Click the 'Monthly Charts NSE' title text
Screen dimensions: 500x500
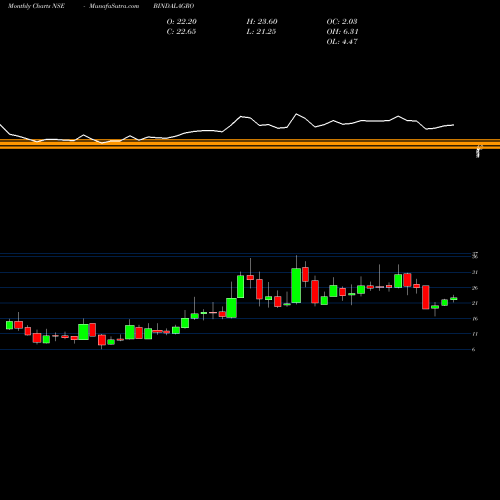36,6
